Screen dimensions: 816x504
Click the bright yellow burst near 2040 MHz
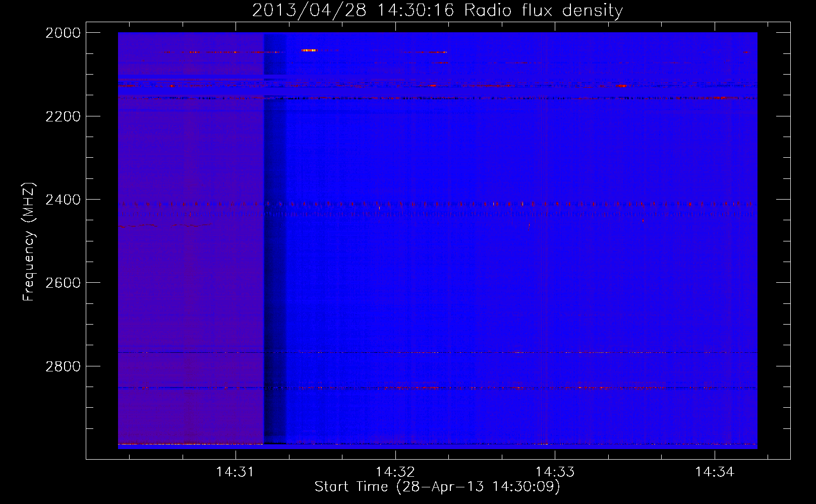click(x=309, y=50)
